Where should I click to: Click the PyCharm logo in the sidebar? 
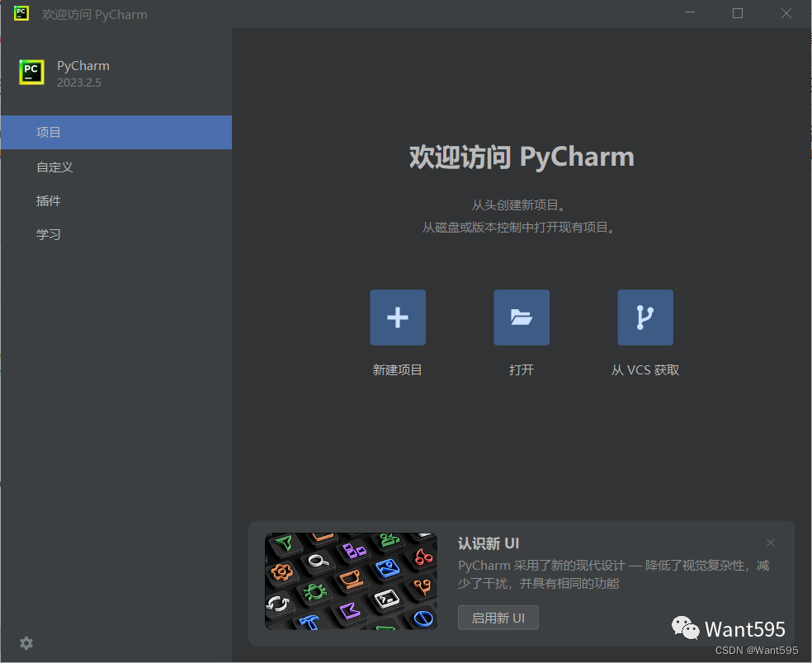click(31, 72)
